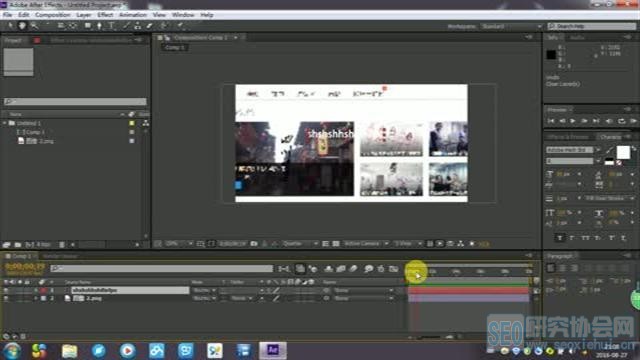Take a snapshot with the camera icon

pyautogui.click(x=254, y=244)
